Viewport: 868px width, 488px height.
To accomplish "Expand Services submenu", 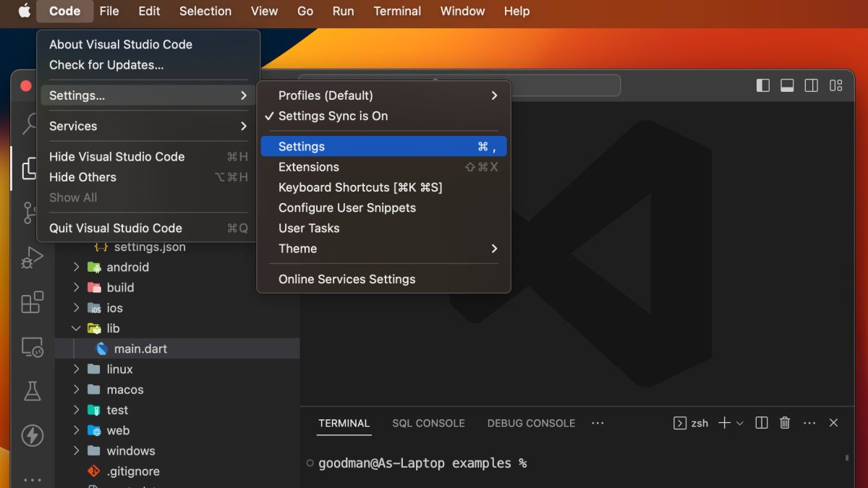I will tap(148, 126).
